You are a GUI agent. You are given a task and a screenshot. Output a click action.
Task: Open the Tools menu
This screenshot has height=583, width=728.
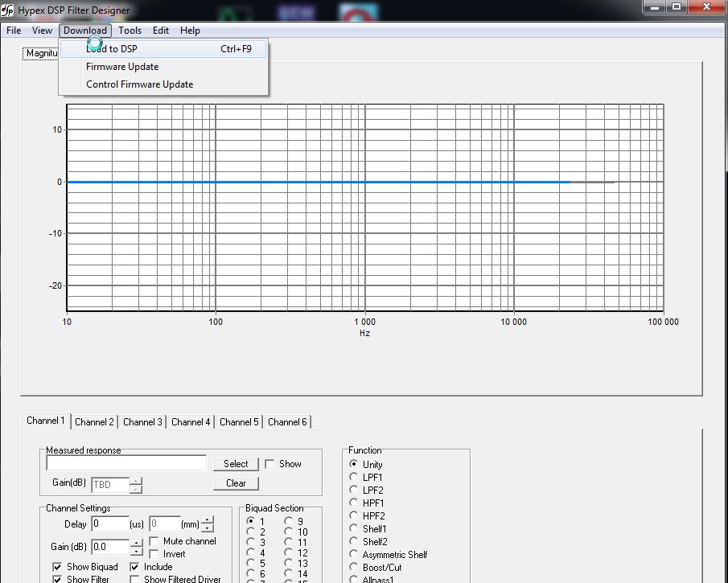point(130,31)
